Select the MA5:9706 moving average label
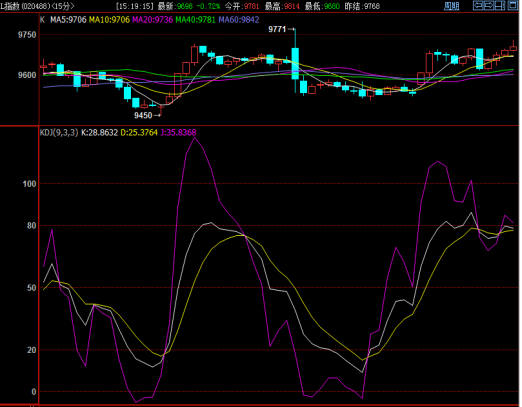 [68, 20]
